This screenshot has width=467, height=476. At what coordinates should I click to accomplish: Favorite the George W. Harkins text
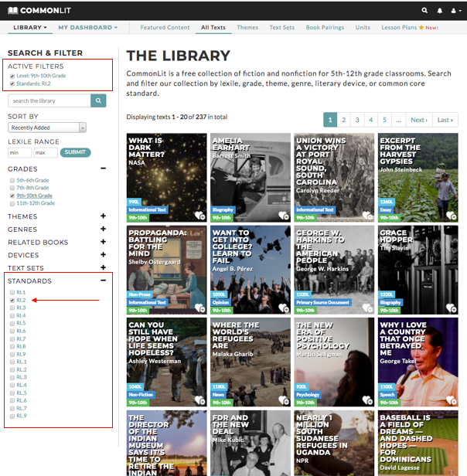pyautogui.click(x=367, y=308)
